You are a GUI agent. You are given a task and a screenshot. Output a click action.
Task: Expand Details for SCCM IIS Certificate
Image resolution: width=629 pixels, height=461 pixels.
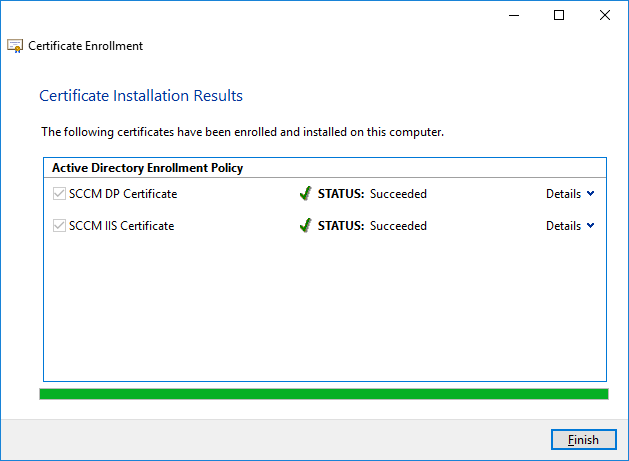pyautogui.click(x=570, y=226)
